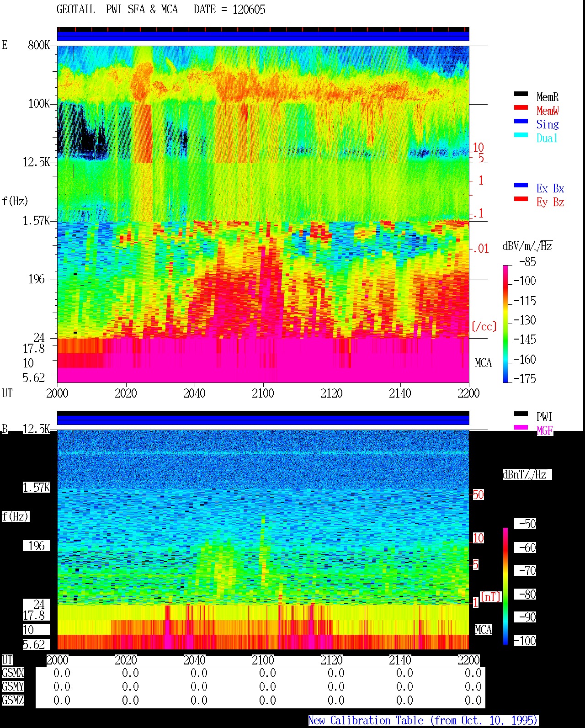Click the dBnT/√Hz vertical color bar

pos(505,586)
